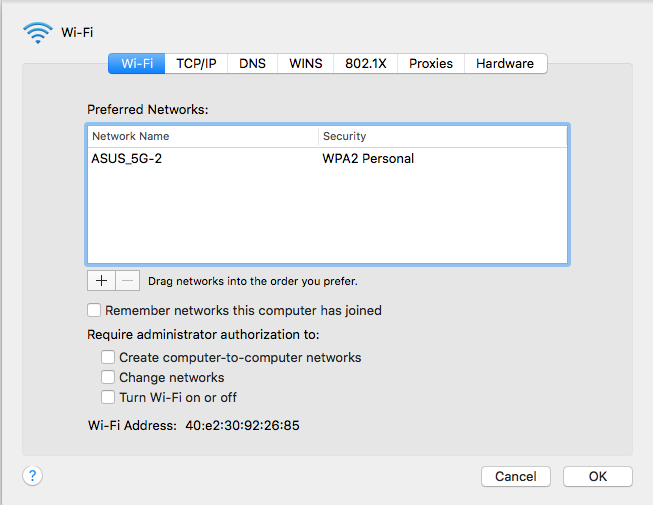Go to the 802.1X tab
The width and height of the screenshot is (653, 505).
click(366, 63)
